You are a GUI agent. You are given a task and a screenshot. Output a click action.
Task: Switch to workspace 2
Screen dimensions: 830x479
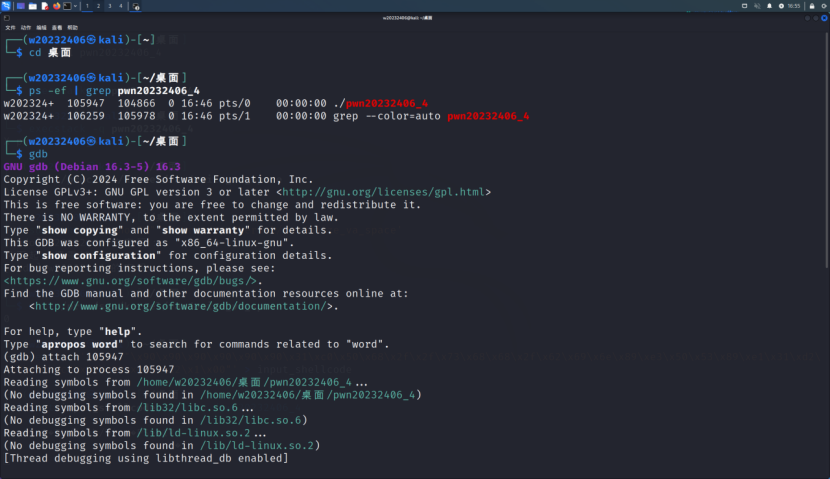(98, 6)
